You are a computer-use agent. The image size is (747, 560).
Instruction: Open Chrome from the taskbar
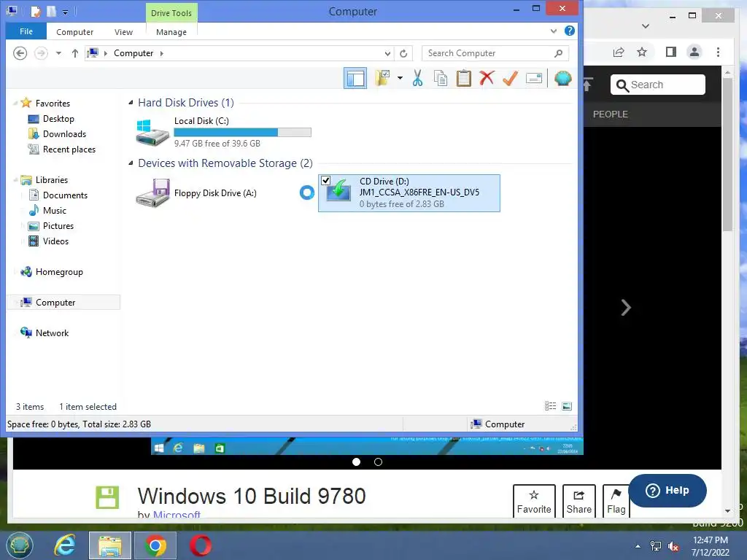point(155,545)
